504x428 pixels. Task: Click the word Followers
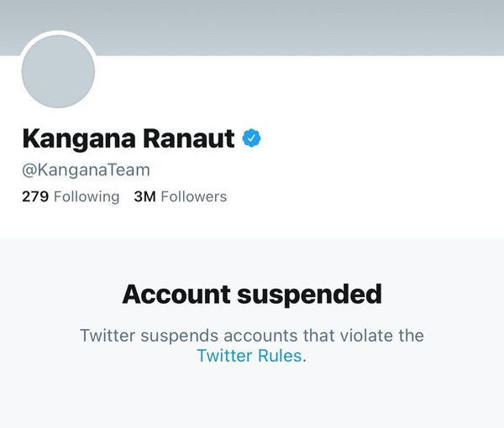click(x=193, y=196)
